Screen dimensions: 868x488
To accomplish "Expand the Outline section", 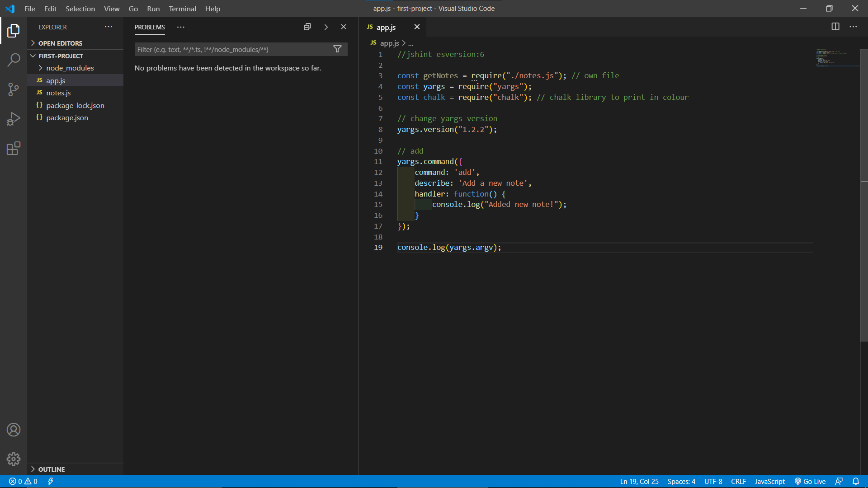I will (51, 469).
